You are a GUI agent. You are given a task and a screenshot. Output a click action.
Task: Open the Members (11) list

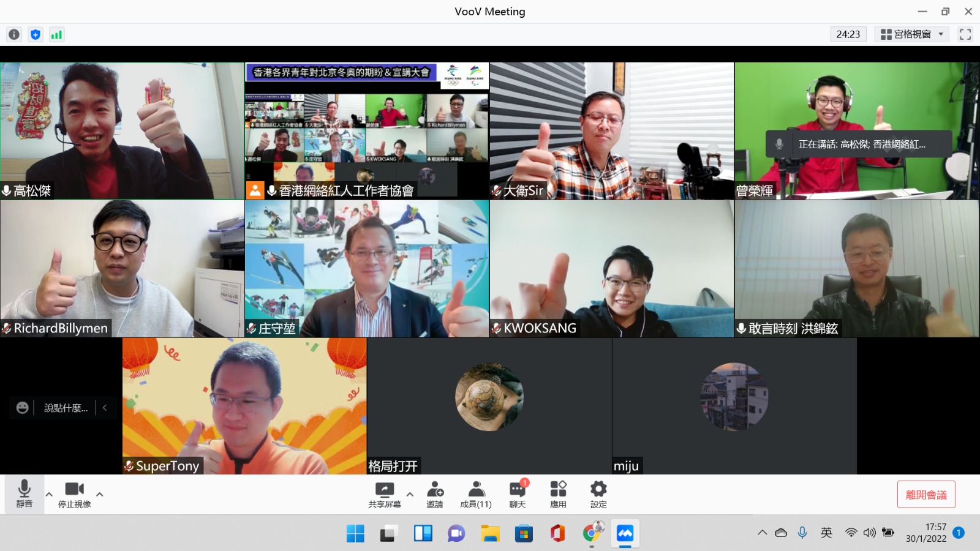click(476, 494)
